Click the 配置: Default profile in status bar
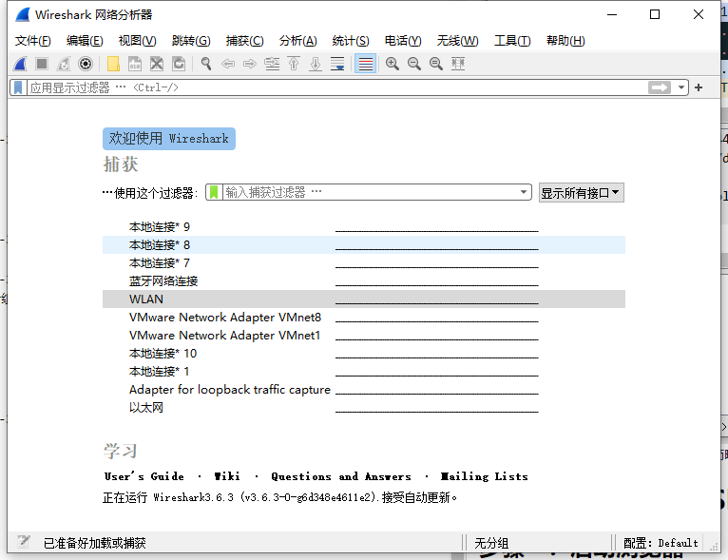This screenshot has width=728, height=560. coord(661,543)
